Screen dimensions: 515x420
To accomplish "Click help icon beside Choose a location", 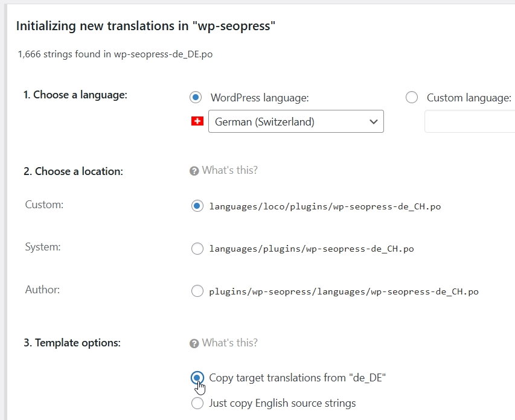I will 194,171.
